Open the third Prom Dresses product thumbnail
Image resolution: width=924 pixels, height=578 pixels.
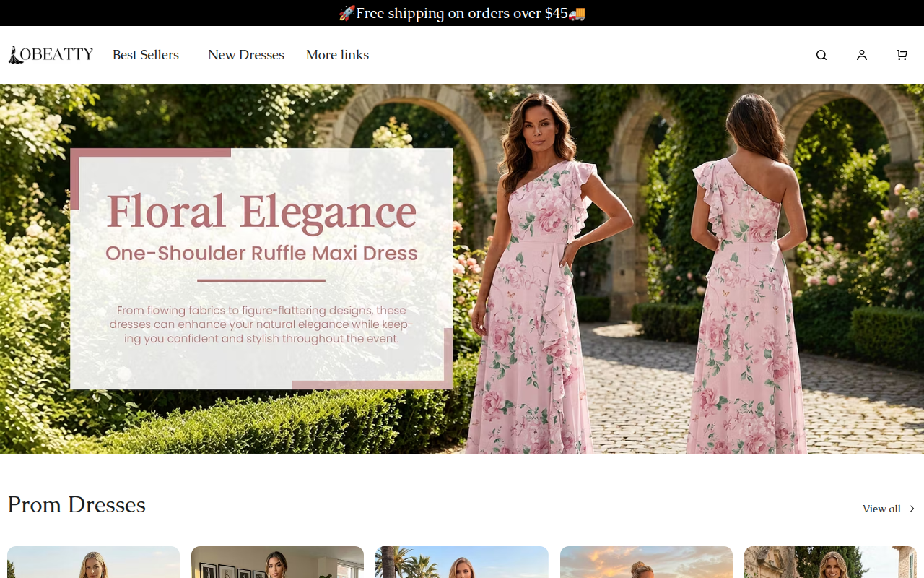click(462, 562)
